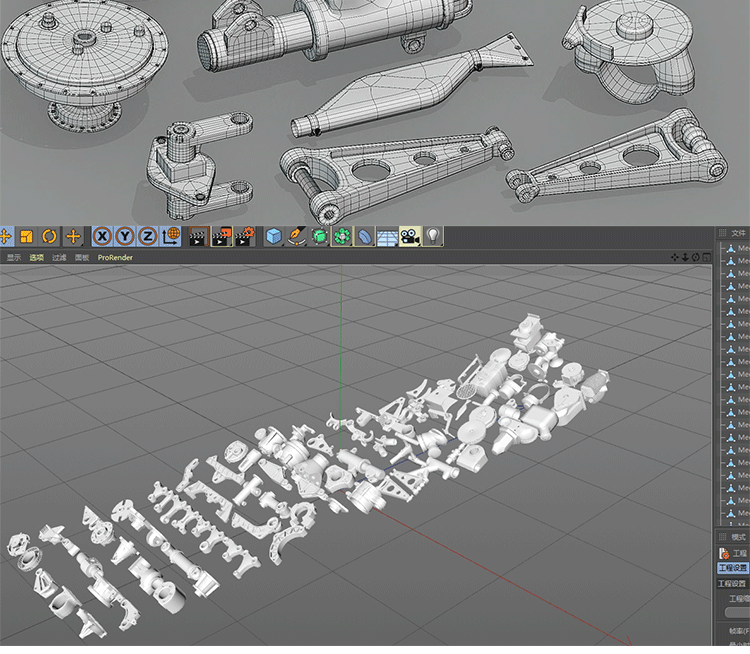Image resolution: width=750 pixels, height=654 pixels.
Task: Open the Cube primitive object menu
Action: coord(274,237)
